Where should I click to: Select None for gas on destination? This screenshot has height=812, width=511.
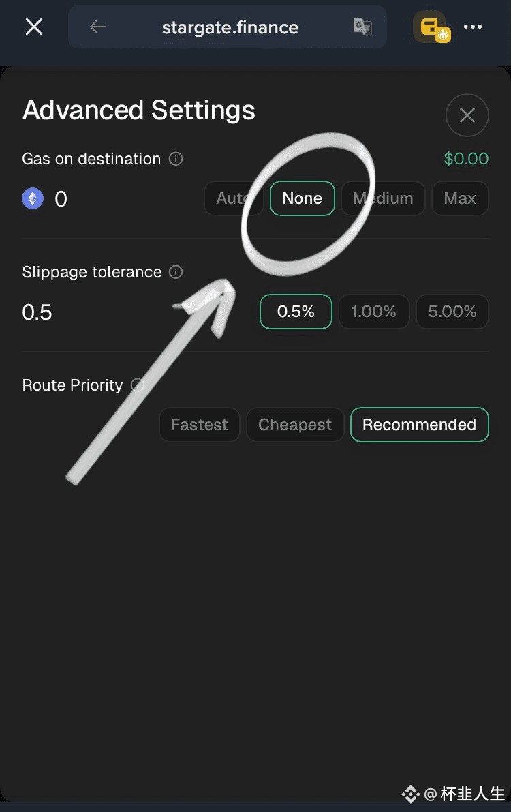click(303, 198)
